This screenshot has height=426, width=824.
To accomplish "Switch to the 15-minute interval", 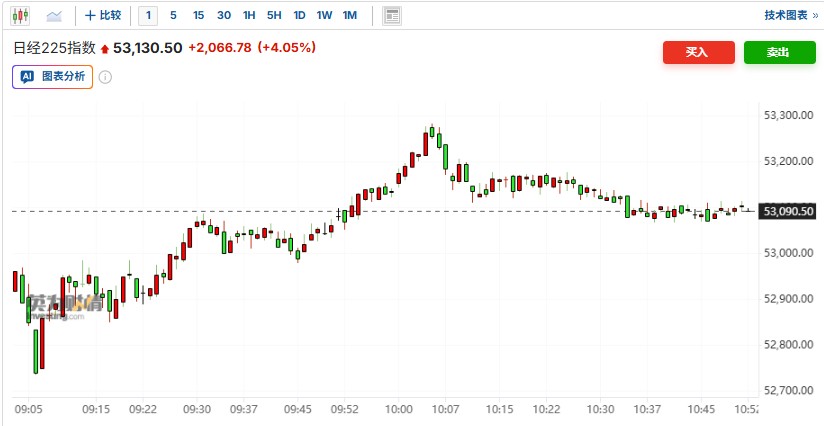I will (198, 15).
